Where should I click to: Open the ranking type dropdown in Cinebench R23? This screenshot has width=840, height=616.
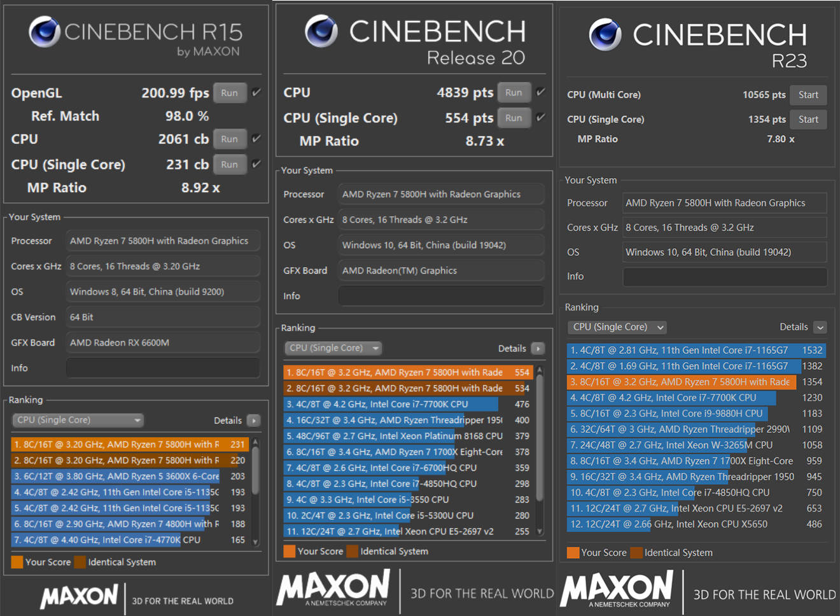[x=617, y=327]
